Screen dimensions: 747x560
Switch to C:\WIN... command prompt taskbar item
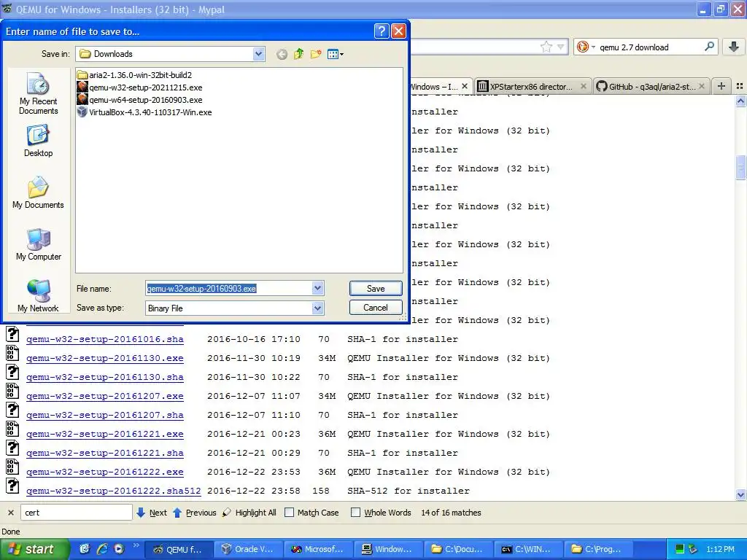click(527, 549)
